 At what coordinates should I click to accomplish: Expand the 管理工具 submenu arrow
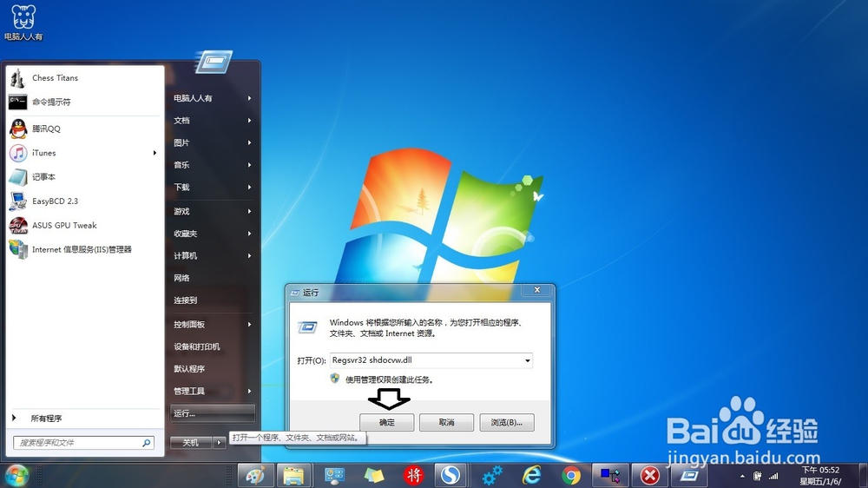(x=250, y=391)
